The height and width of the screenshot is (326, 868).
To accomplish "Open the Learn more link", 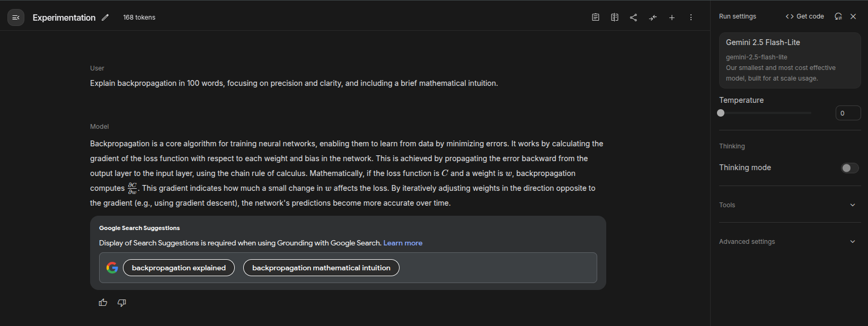I will click(x=403, y=243).
